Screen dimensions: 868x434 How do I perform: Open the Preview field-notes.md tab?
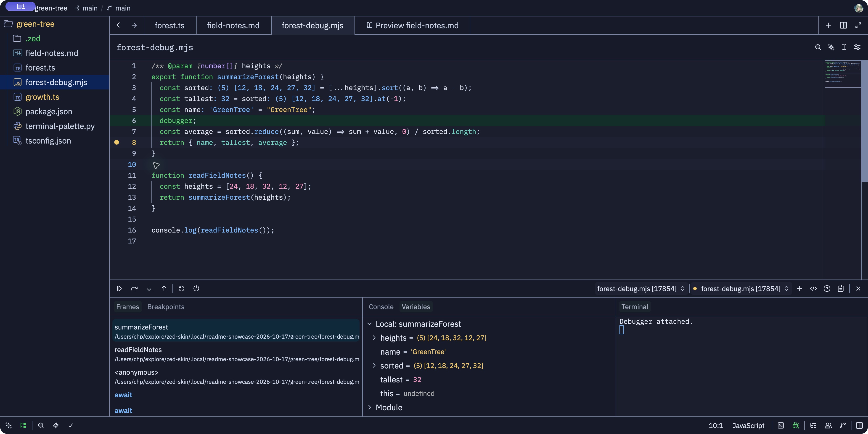click(x=413, y=25)
